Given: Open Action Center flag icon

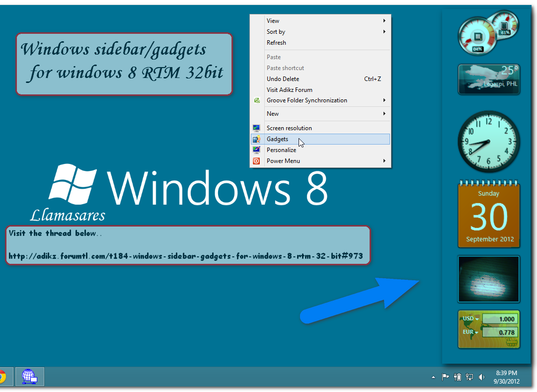Looking at the screenshot, I should 445,377.
